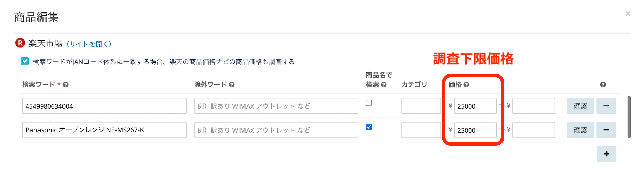644x171 pixels.
Task: Uncheck 商品名で検索 for the Panasonic row
Action: click(369, 127)
